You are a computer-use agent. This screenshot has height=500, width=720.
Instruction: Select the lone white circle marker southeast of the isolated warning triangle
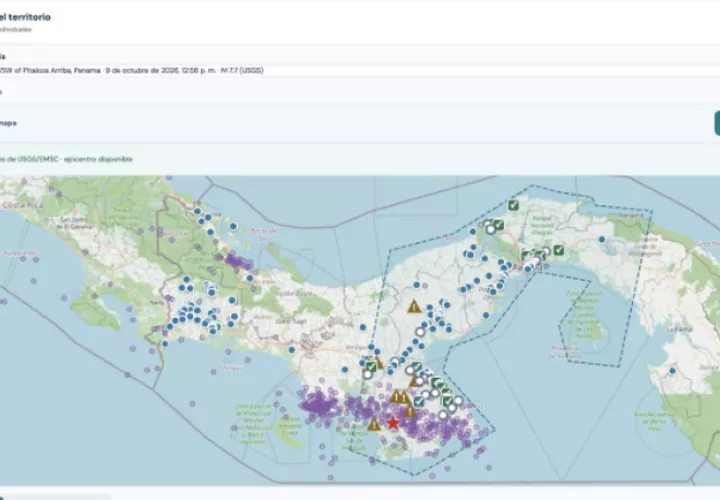coord(420,331)
